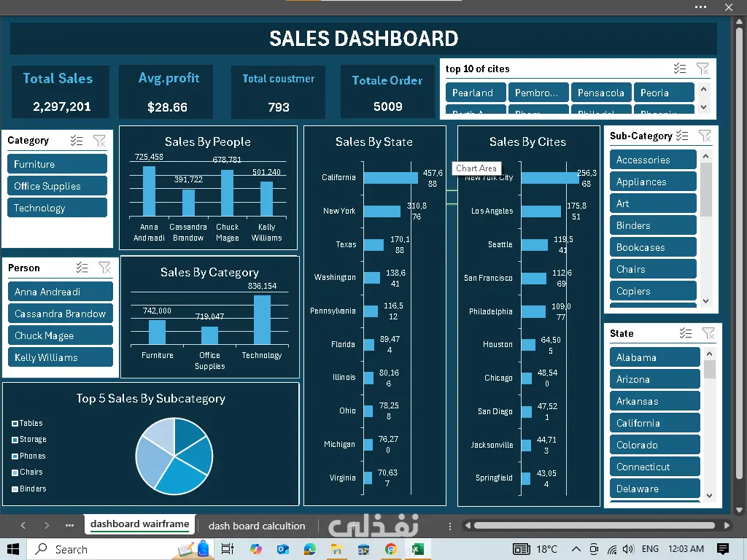
Task: Select California in State slicer
Action: click(x=655, y=423)
